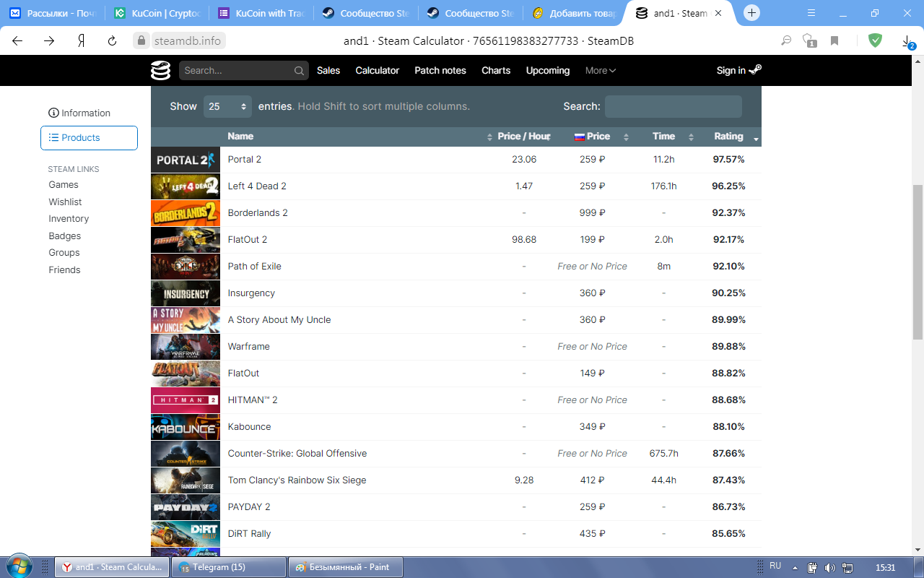Click the browser forward arrow
Viewport: 924px width, 578px height.
[49, 41]
